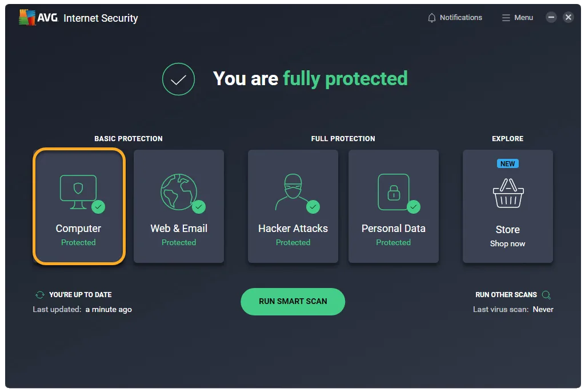Image resolution: width=585 pixels, height=392 pixels.
Task: Click the green check badge on Web & Email
Action: point(199,207)
